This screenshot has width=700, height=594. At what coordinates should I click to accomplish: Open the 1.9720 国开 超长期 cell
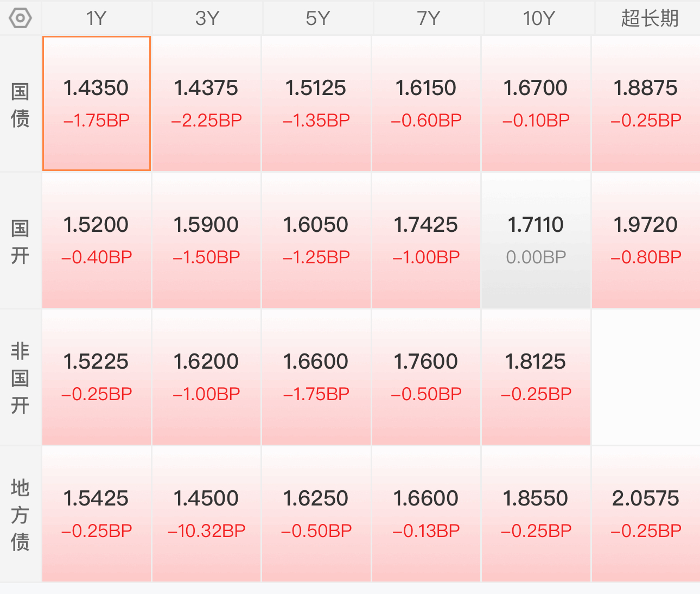(x=646, y=240)
